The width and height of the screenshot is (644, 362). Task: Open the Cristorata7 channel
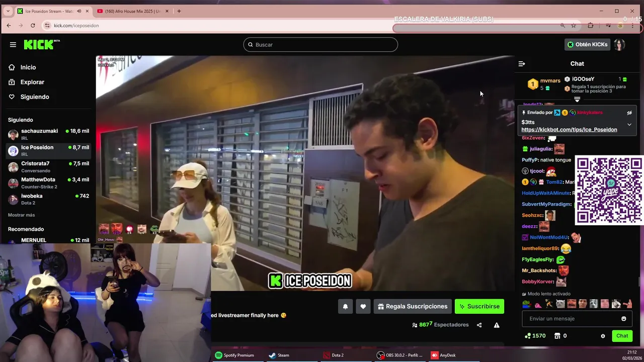[x=48, y=166]
